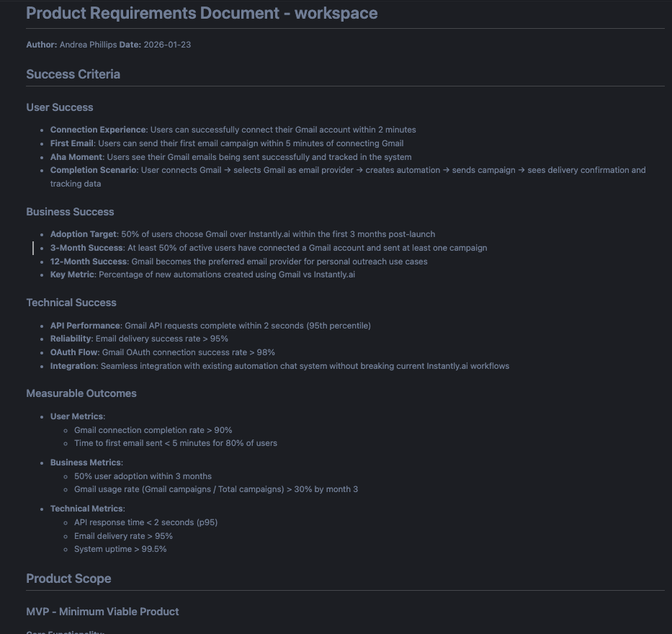Click the System uptime > 99.5% sub-bullet
This screenshot has height=634, width=672.
point(120,549)
